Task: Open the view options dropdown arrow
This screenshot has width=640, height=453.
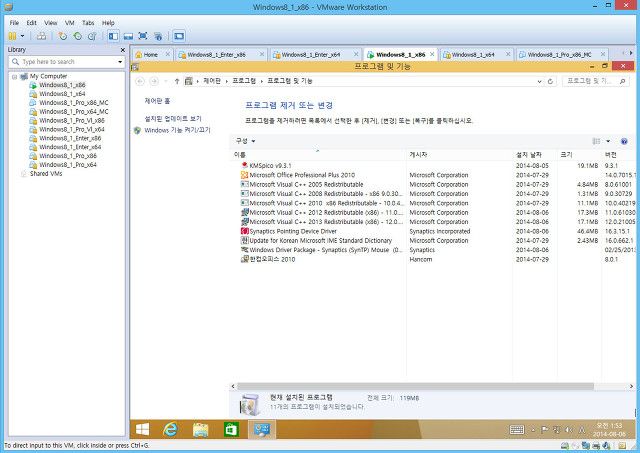Action: tap(608, 141)
